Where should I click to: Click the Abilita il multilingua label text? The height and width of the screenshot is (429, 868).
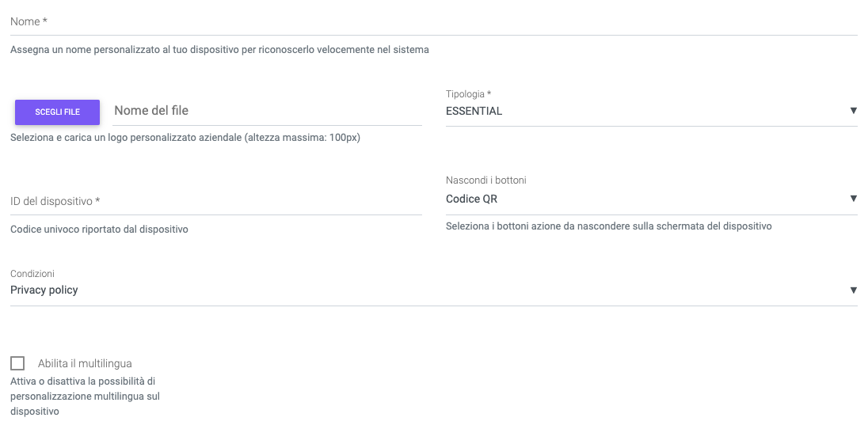(85, 364)
